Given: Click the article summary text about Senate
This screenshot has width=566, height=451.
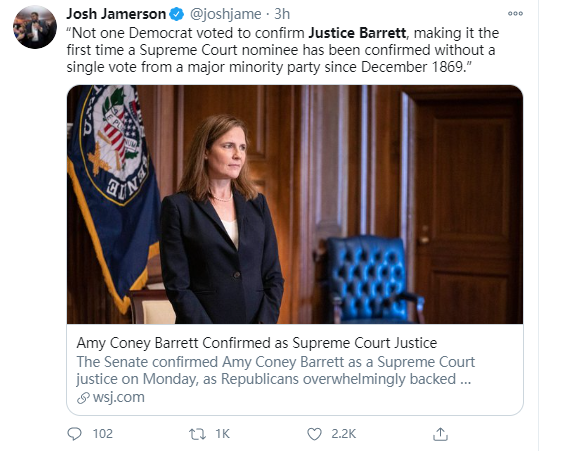Looking at the screenshot, I should (x=275, y=370).
